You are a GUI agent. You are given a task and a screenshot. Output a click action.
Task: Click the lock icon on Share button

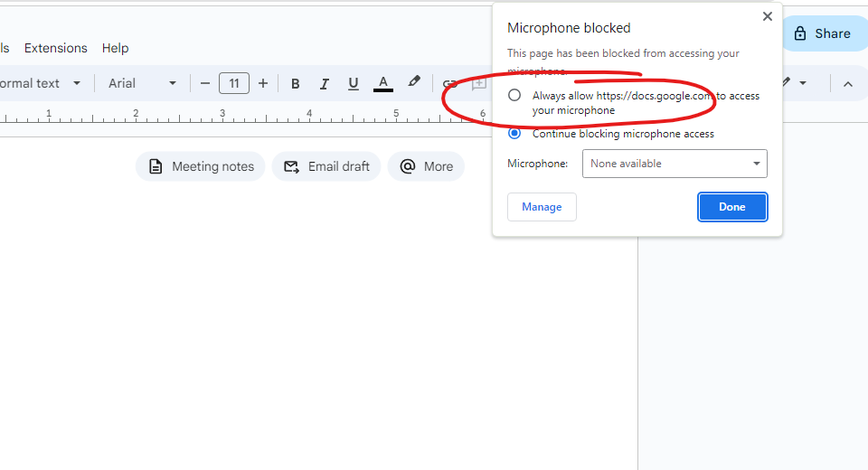coord(800,33)
